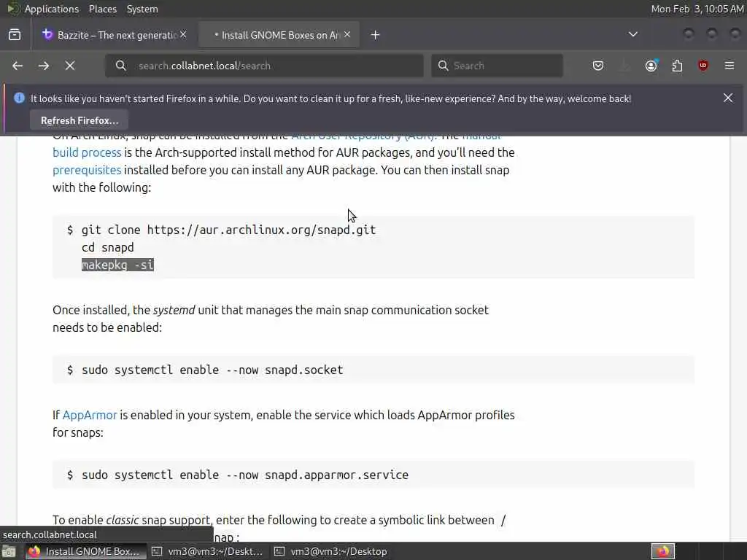Click the Bazzite tab favicon
Image resolution: width=747 pixels, height=560 pixels.
click(x=47, y=34)
